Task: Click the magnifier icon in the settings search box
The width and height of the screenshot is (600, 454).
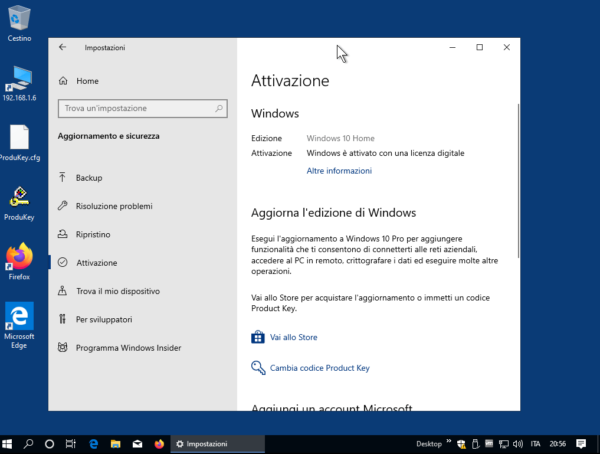Action: click(219, 108)
